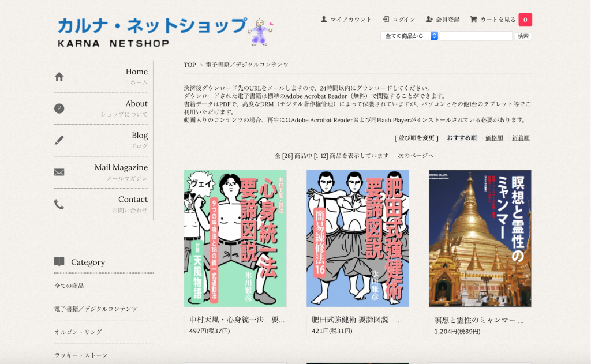Click the Mail Magazine envelope icon

pos(59,172)
